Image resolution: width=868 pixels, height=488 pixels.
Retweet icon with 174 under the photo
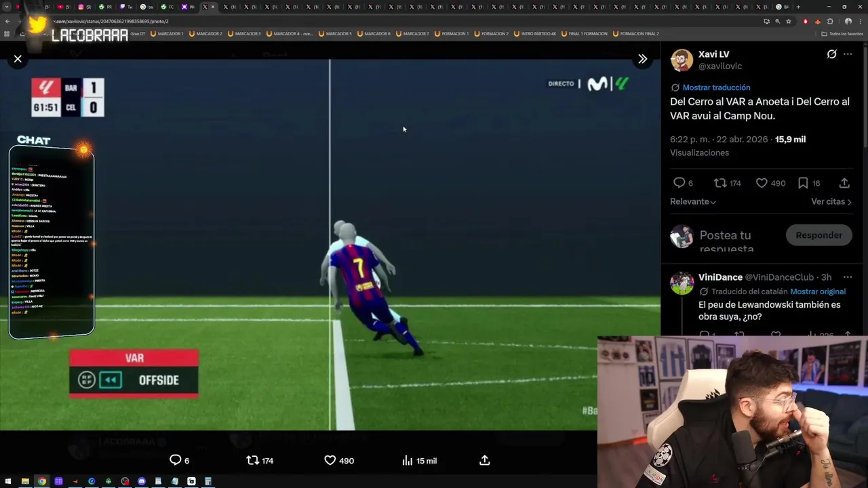point(252,460)
